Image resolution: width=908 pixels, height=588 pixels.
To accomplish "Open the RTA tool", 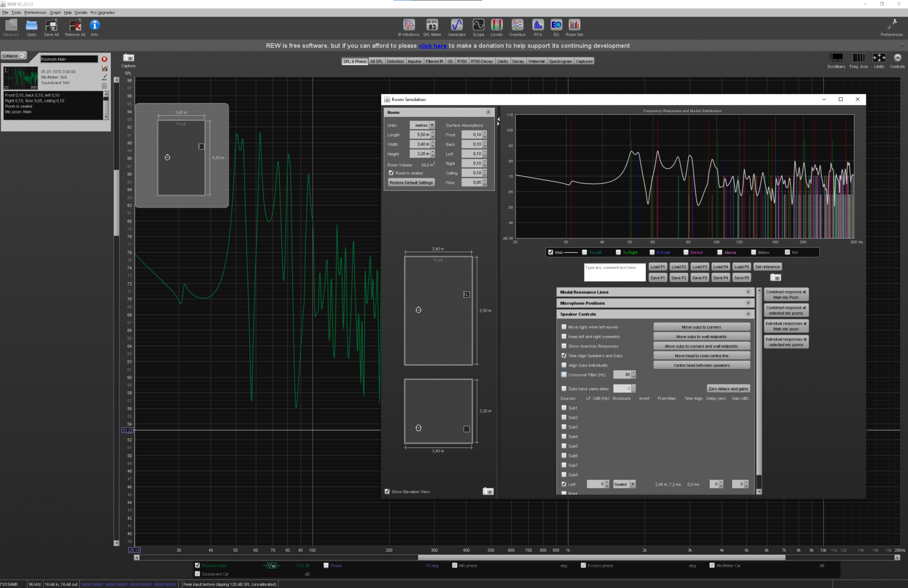I will pyautogui.click(x=538, y=28).
